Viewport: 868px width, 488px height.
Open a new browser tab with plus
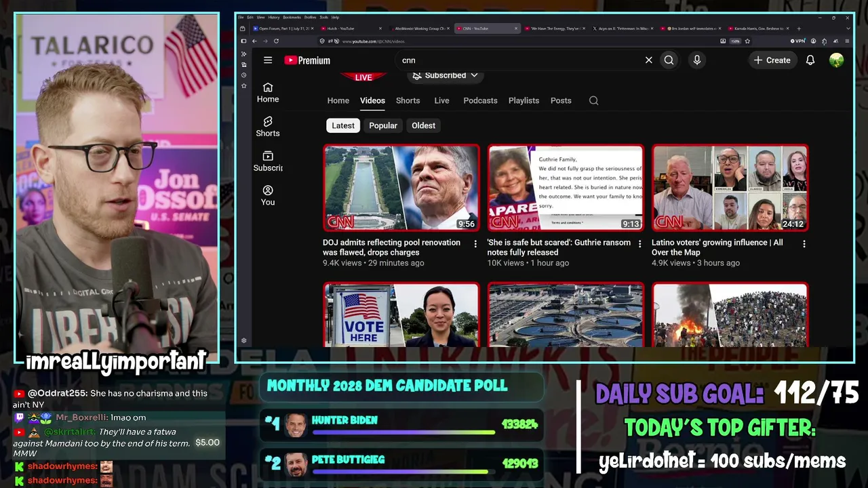[799, 28]
